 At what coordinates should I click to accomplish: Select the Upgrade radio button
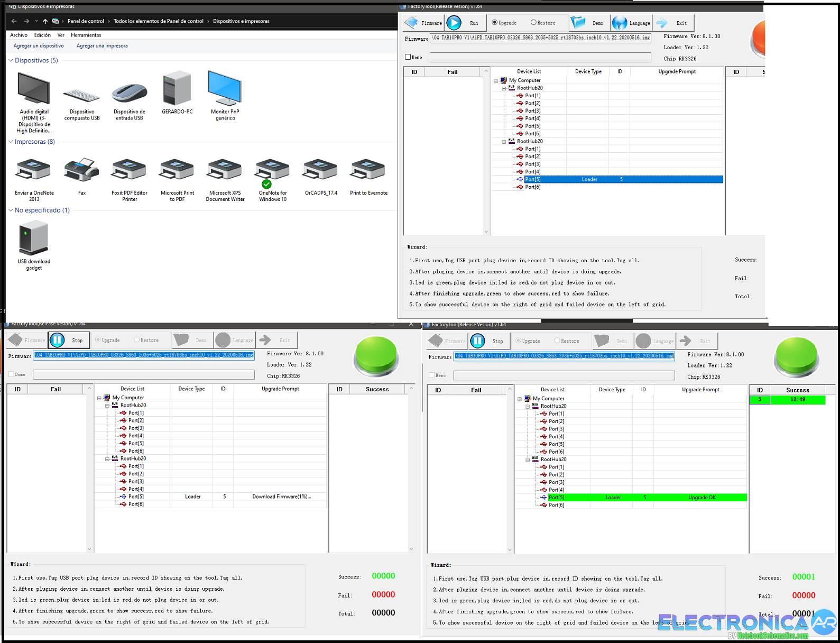click(495, 23)
